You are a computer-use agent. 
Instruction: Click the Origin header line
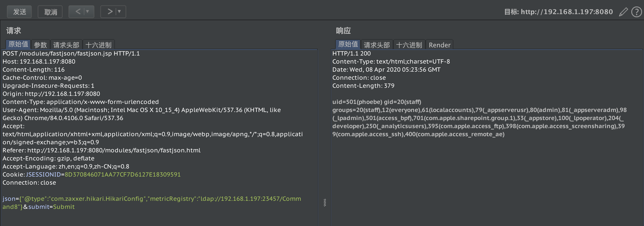pos(51,94)
